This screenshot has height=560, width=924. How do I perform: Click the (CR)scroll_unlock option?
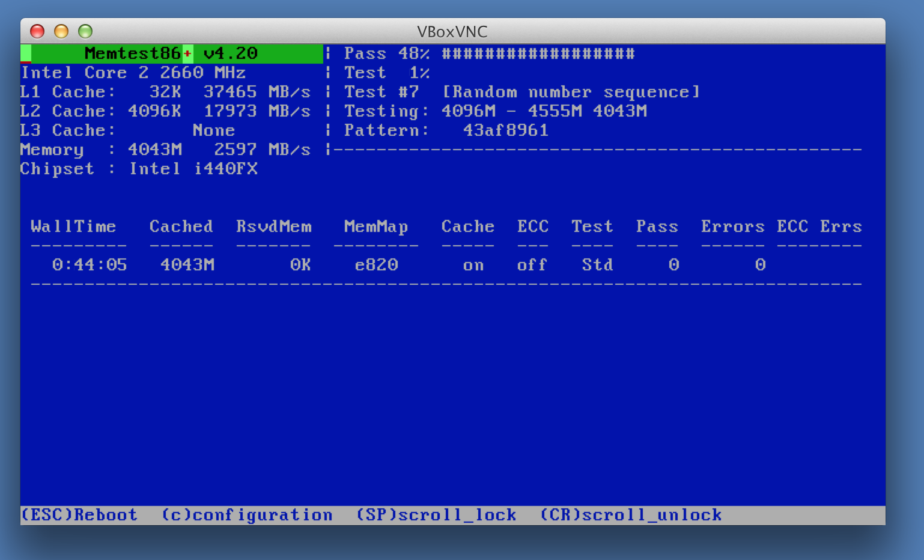pyautogui.click(x=631, y=515)
